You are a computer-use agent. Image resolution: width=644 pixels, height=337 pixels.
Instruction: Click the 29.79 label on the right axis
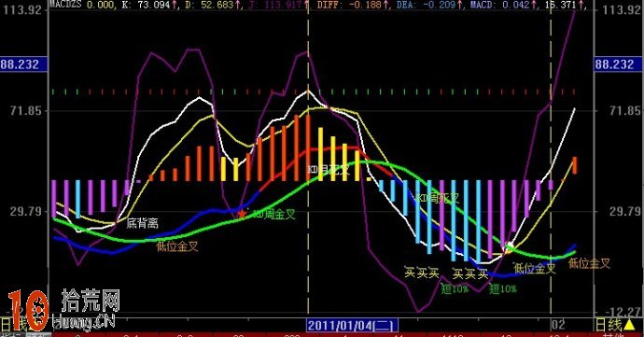click(x=624, y=212)
